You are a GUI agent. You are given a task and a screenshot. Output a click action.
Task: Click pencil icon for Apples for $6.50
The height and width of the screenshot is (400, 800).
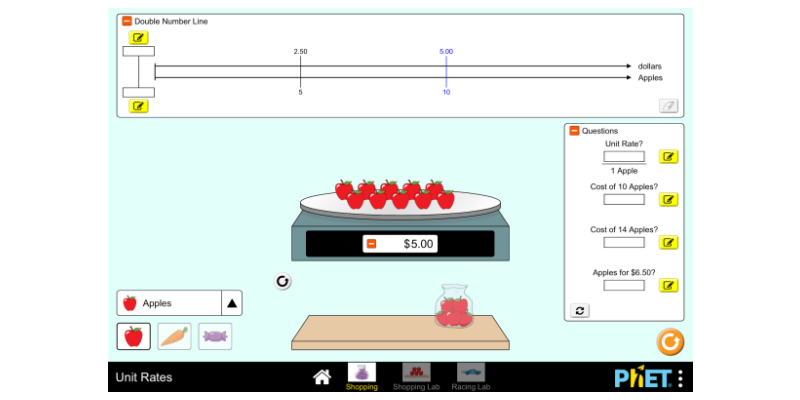(668, 285)
